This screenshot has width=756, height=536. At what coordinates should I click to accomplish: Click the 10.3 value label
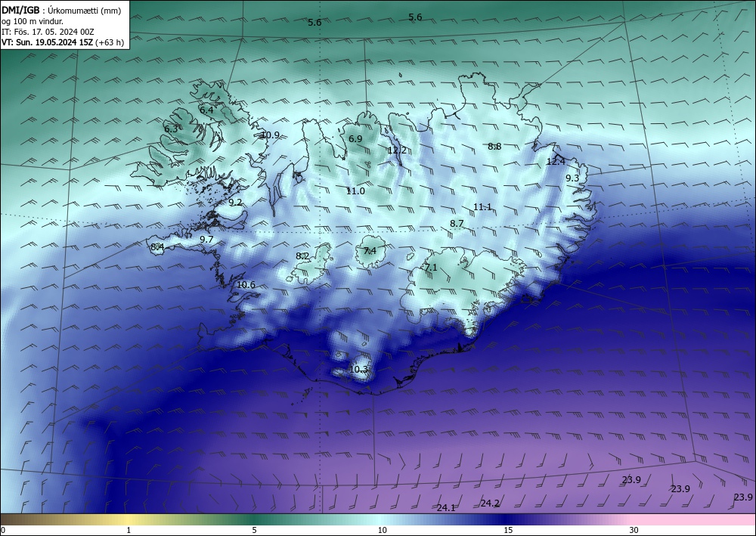(358, 370)
